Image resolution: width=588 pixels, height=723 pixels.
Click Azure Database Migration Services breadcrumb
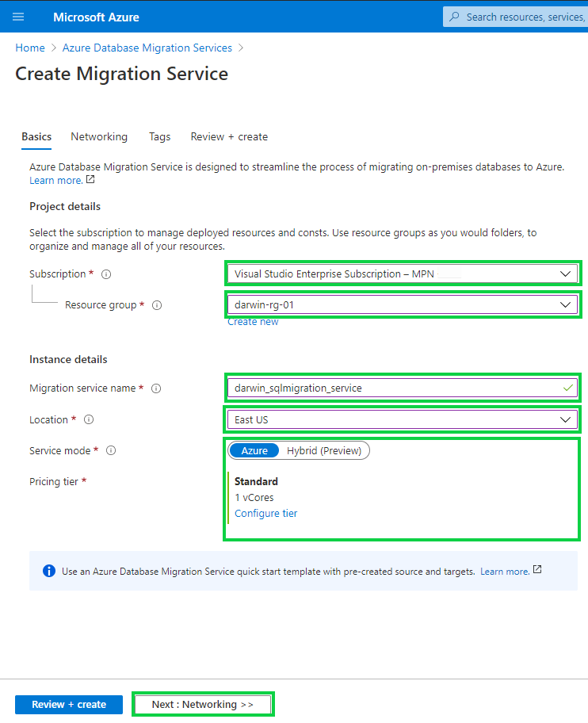pyautogui.click(x=147, y=48)
